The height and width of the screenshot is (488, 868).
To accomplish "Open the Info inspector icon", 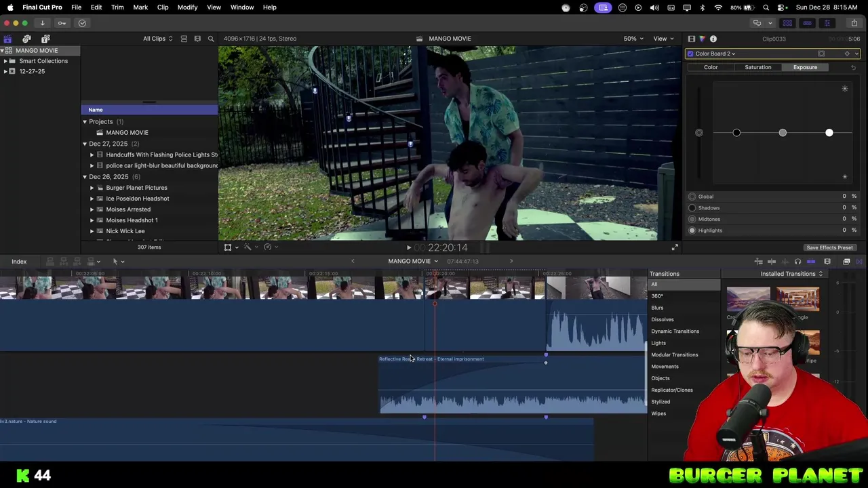I will (x=713, y=39).
